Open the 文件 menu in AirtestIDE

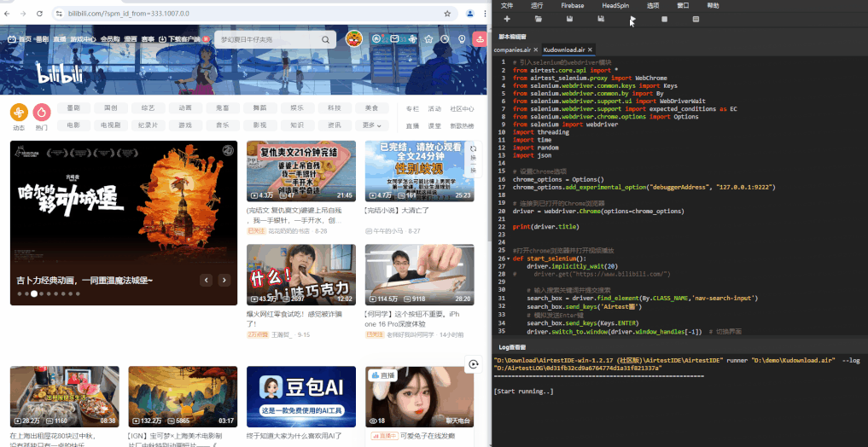(x=506, y=5)
